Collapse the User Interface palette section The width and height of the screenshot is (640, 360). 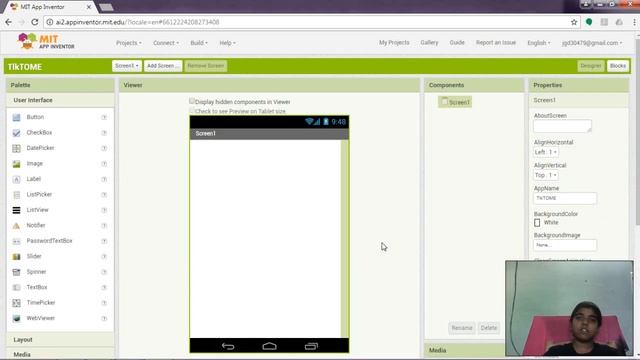(x=60, y=100)
